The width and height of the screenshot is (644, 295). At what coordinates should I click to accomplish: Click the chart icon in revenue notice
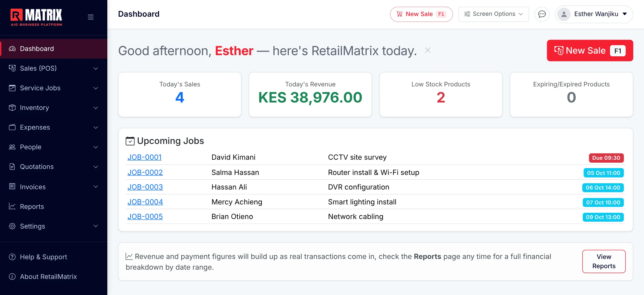point(129,256)
